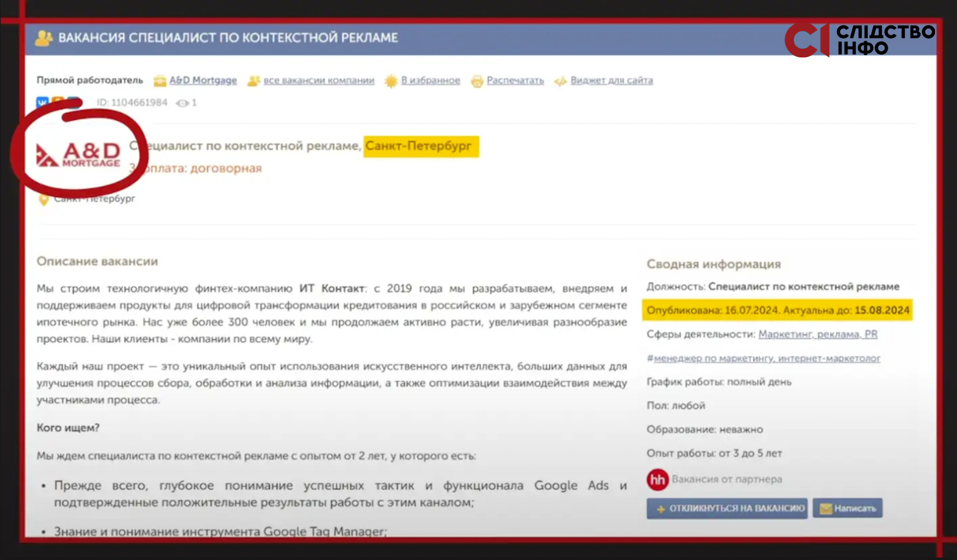Click ОТКЛИКНУТЬСЯ НА ВАКАНСИЮ button
Viewport: 957px width, 560px height.
coord(727,508)
